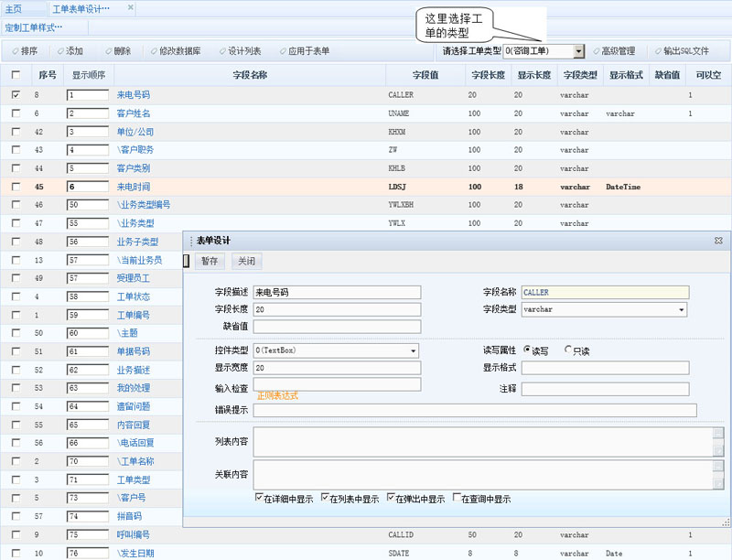
Task: Click the 暂存 button in the dialog
Action: 210,261
